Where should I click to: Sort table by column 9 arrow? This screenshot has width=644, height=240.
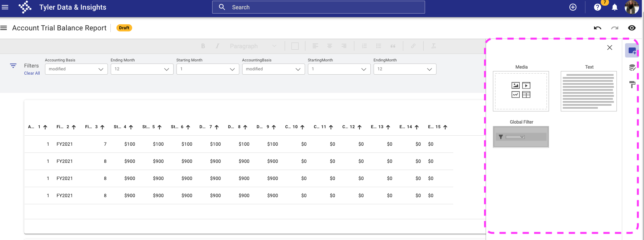click(274, 127)
